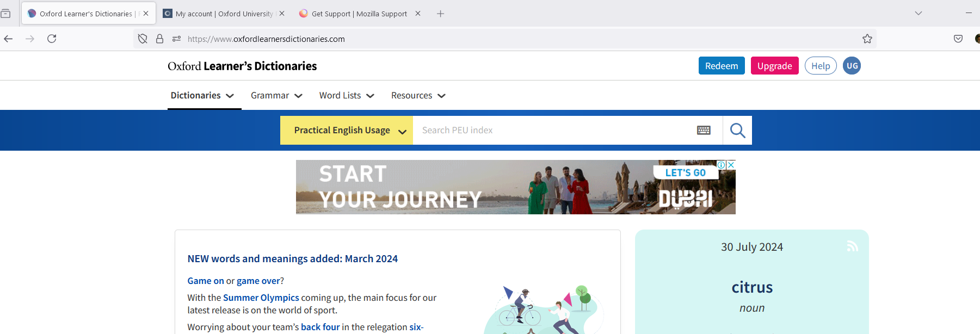
Task: Show site security via the padlock icon
Action: coord(159,39)
